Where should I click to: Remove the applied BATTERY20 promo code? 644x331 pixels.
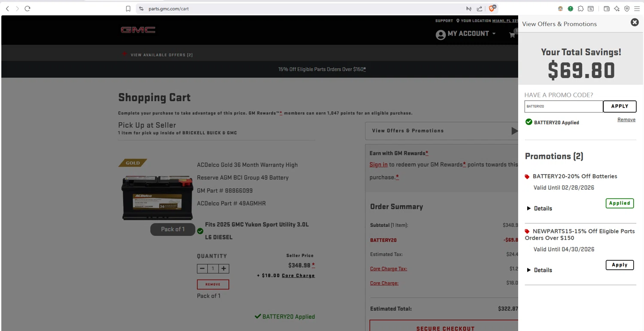point(626,120)
